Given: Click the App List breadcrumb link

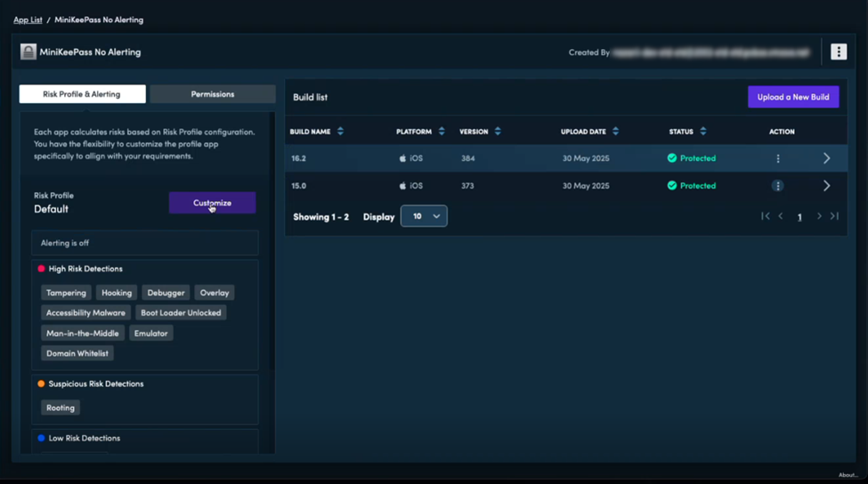Looking at the screenshot, I should tap(28, 20).
